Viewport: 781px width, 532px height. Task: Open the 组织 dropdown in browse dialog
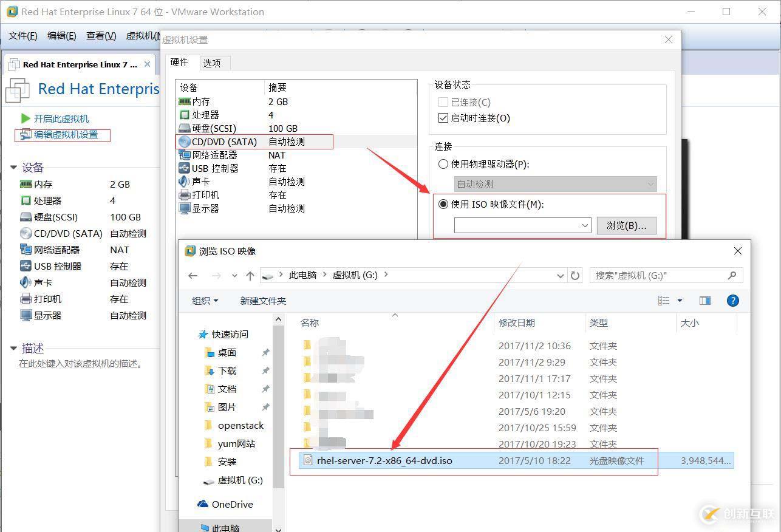[205, 301]
